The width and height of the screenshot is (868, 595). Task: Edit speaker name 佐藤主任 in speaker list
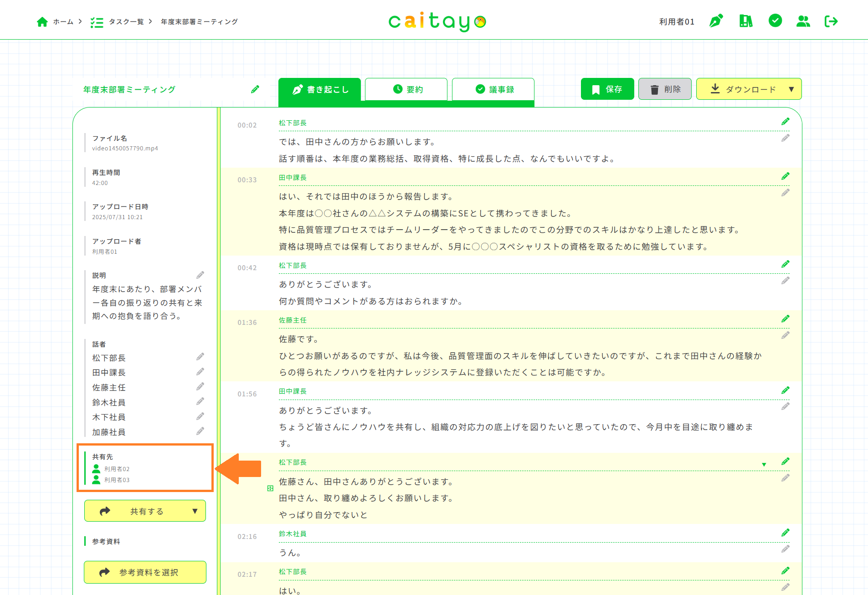(x=200, y=387)
